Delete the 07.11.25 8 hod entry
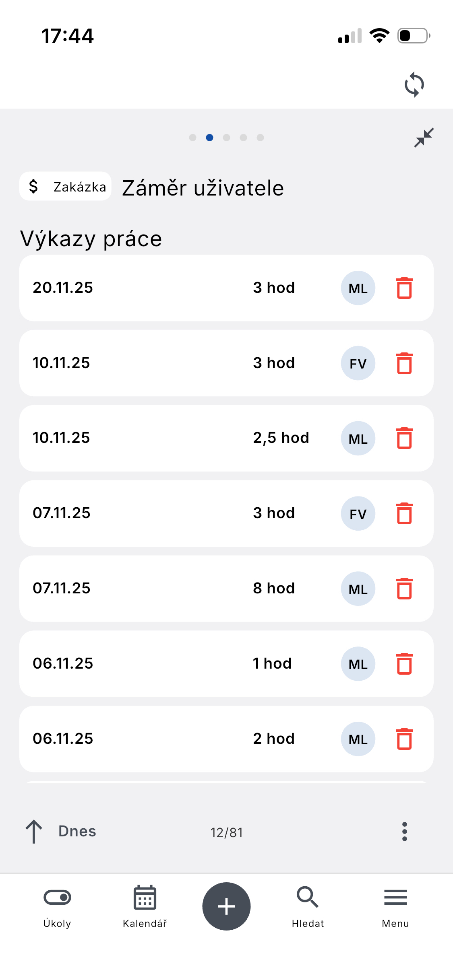The height and width of the screenshot is (980, 453). pos(404,589)
